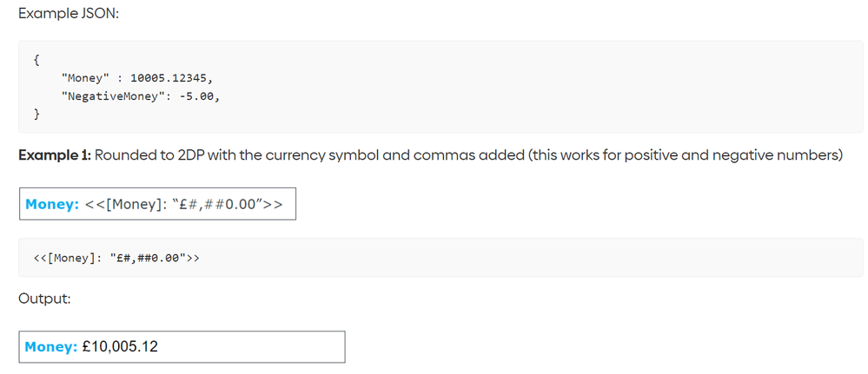Click blue "Money:" label in template box
The image size is (868, 374).
[x=53, y=204]
